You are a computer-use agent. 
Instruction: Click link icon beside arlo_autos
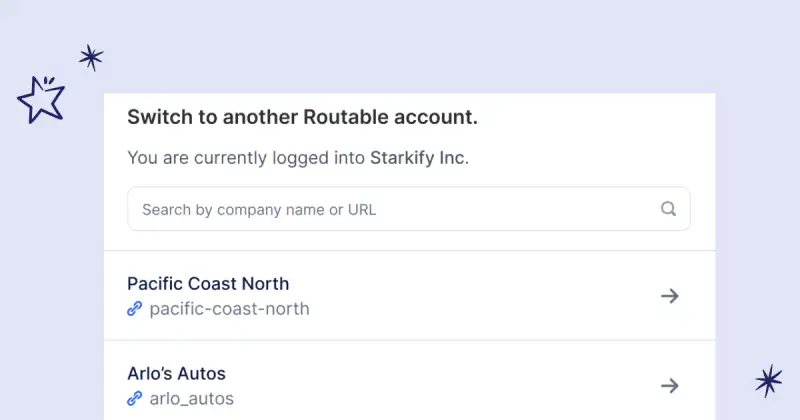point(135,398)
